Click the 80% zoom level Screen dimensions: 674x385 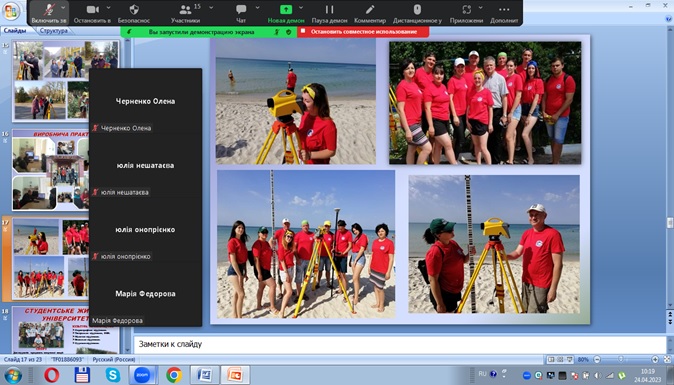[x=583, y=359]
